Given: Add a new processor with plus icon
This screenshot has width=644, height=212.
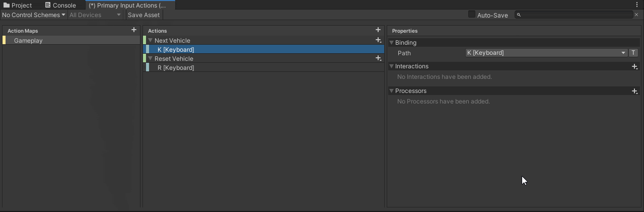Looking at the screenshot, I should pyautogui.click(x=635, y=91).
